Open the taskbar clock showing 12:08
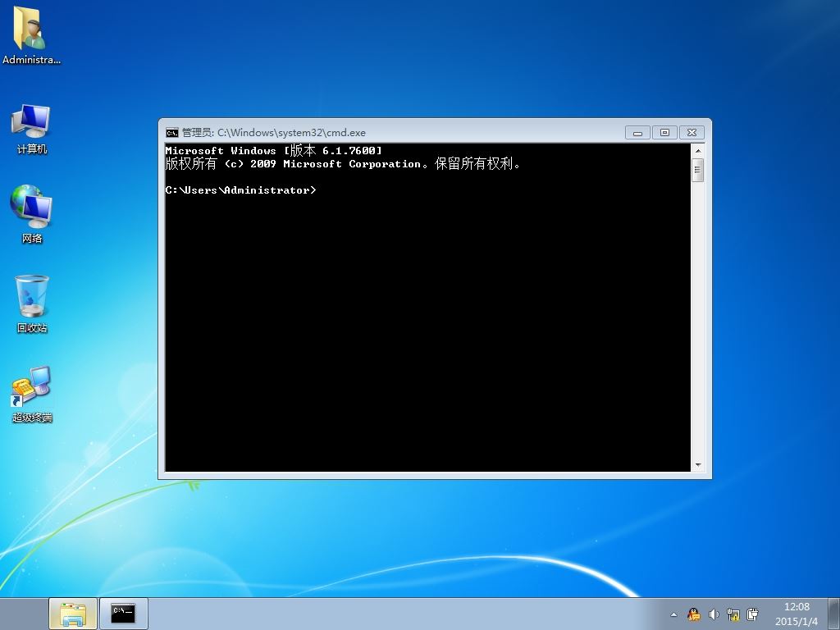 tap(797, 614)
